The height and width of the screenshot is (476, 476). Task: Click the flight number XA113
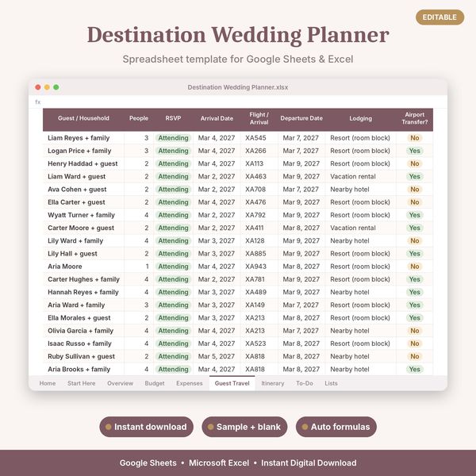point(255,163)
